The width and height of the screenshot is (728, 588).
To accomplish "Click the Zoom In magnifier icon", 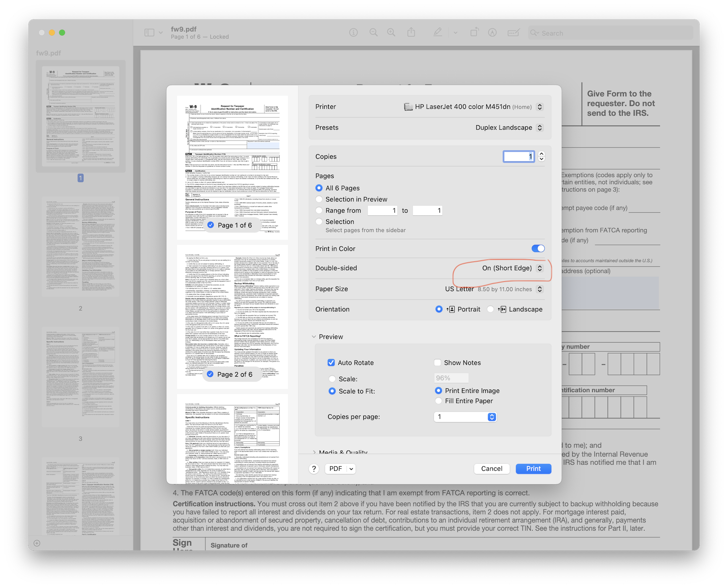I will [x=391, y=33].
